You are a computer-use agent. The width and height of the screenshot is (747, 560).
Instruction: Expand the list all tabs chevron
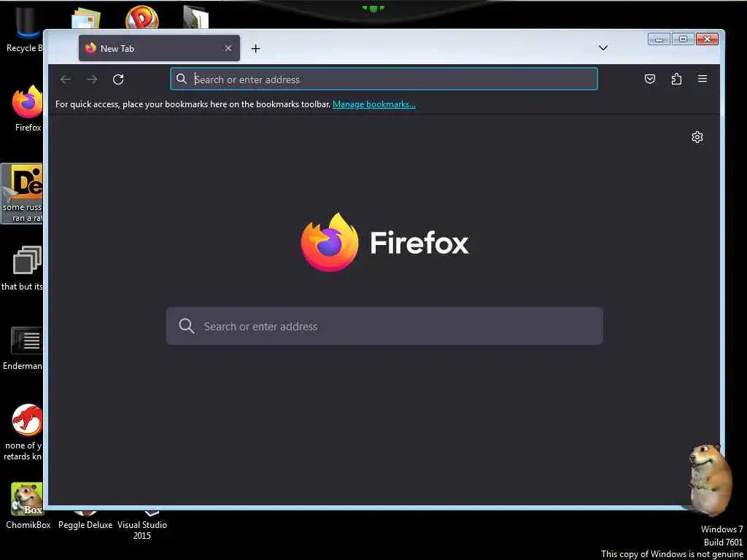pyautogui.click(x=603, y=47)
